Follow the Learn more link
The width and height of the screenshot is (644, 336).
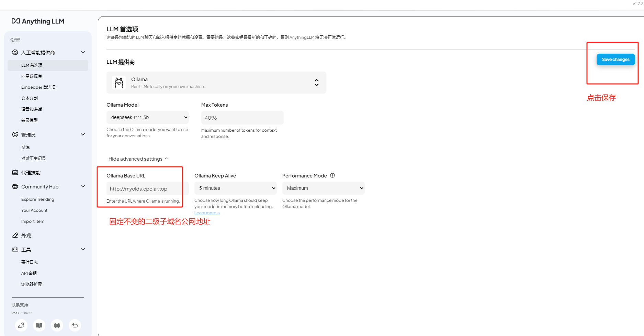tap(207, 213)
